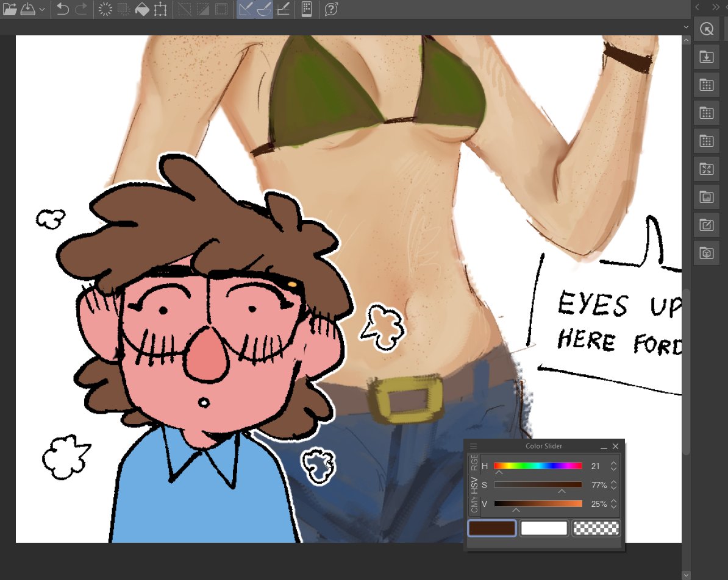Open the pencil-on-folder material icon
Viewport: 728px width, 580px height.
click(x=707, y=225)
